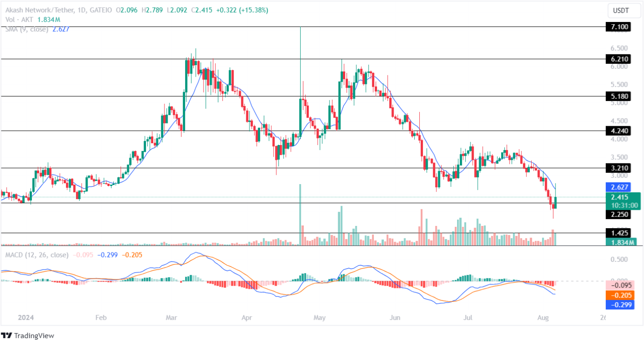Image resolution: width=644 pixels, height=340 pixels.
Task: Click the MACD (12, 26, close) legend
Action: (x=37, y=255)
